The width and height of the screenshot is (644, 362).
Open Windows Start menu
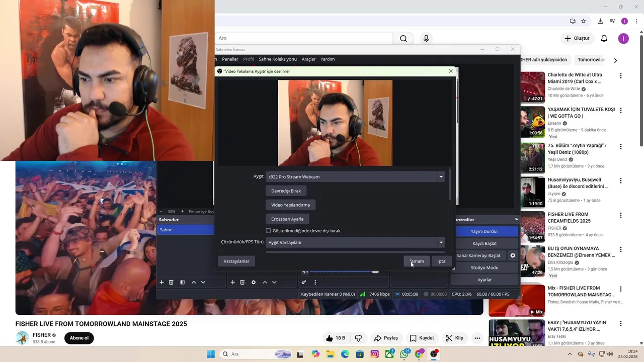pyautogui.click(x=211, y=354)
